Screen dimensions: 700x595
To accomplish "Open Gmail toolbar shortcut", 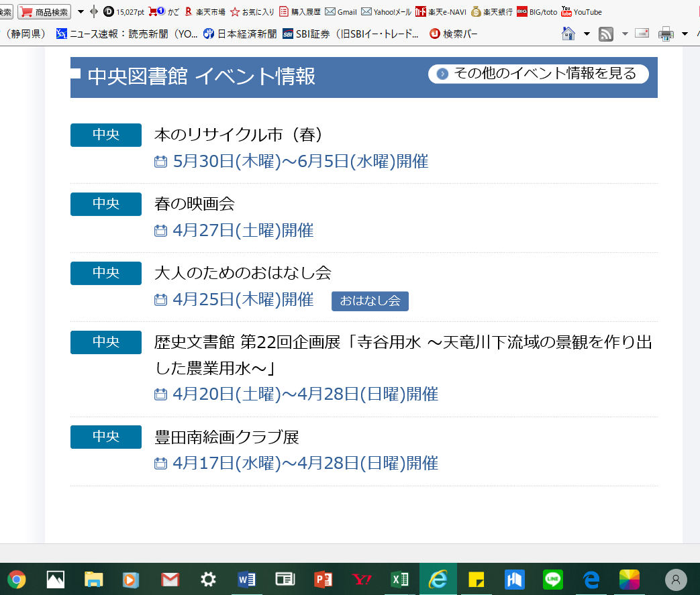I will (x=341, y=11).
